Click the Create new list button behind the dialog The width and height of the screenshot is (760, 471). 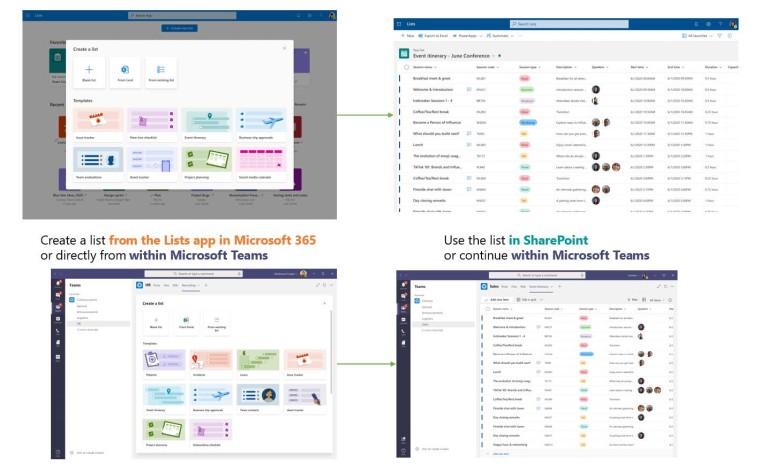(x=179, y=28)
